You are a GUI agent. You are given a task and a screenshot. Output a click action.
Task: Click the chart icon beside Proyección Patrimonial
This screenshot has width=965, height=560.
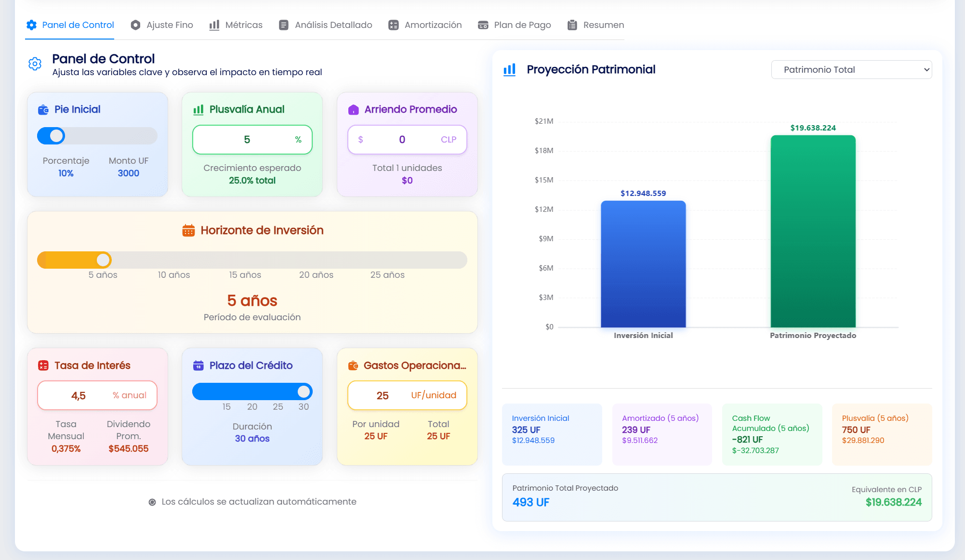509,70
